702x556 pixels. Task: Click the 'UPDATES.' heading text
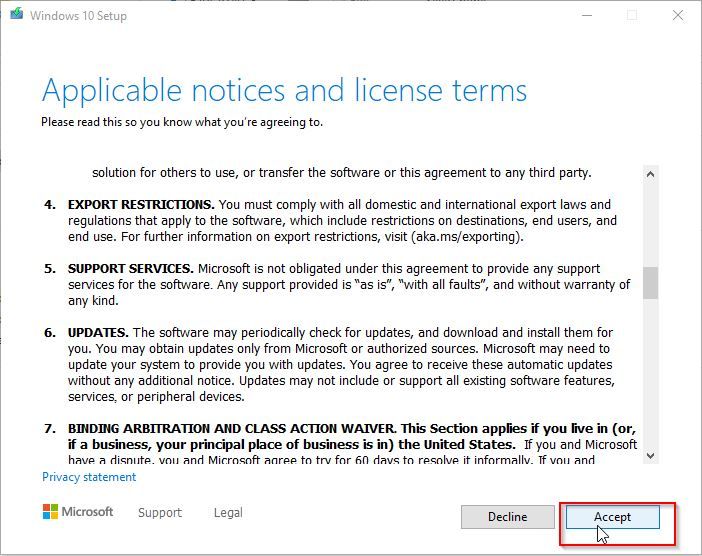98,333
